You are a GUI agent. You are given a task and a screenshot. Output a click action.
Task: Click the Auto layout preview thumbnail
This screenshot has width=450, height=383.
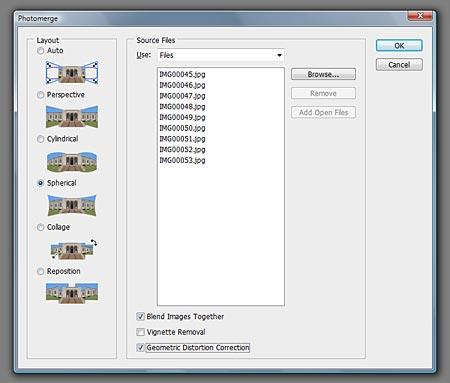72,72
